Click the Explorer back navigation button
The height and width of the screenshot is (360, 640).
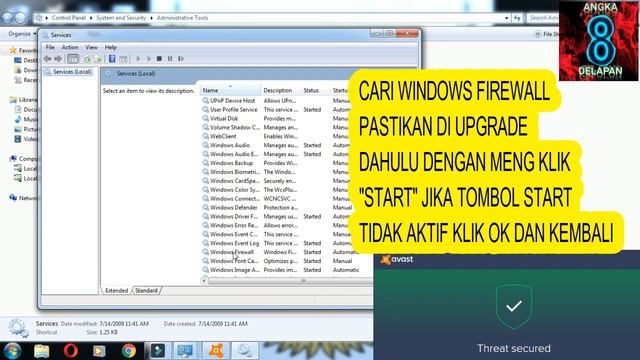coord(7,18)
